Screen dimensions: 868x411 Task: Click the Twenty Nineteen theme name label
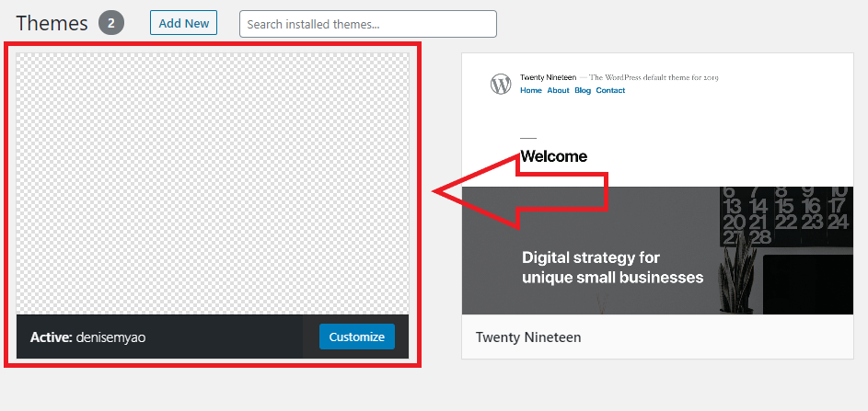coord(527,337)
